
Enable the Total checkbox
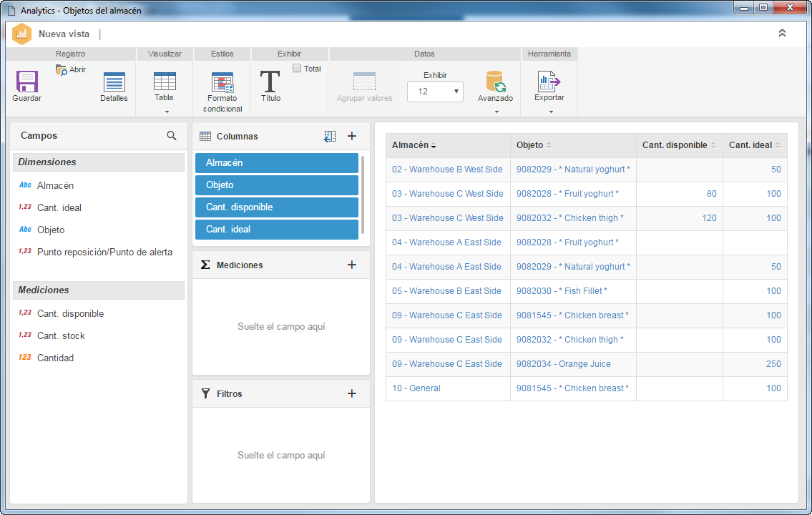pos(297,69)
